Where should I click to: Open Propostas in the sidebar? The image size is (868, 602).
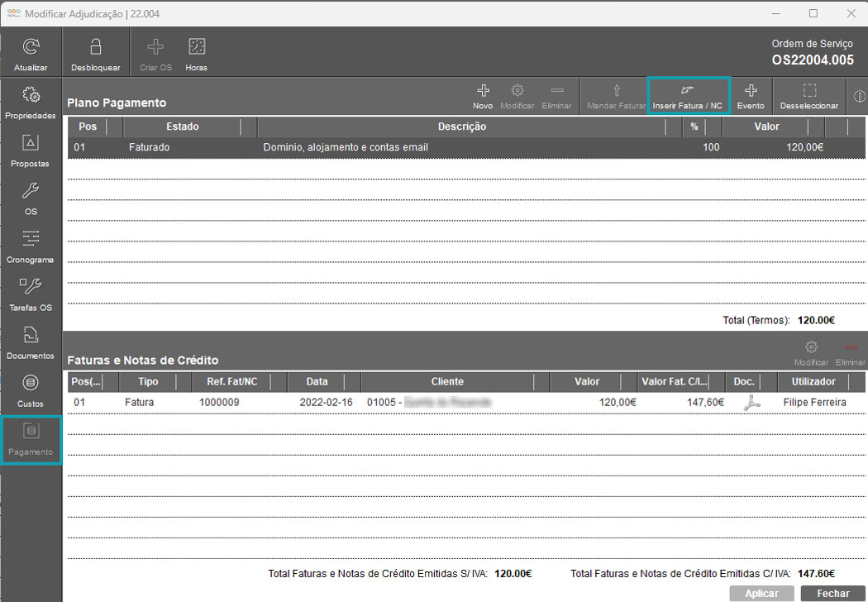(x=31, y=151)
